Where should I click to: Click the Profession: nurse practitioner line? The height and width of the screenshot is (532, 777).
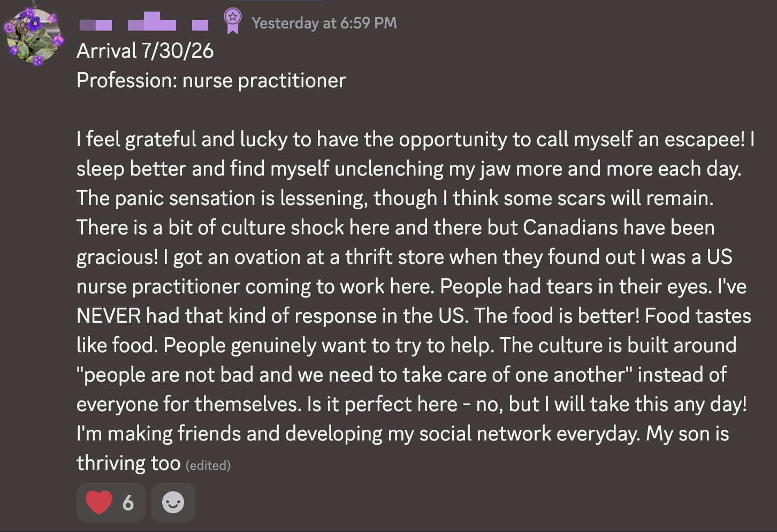tap(211, 81)
